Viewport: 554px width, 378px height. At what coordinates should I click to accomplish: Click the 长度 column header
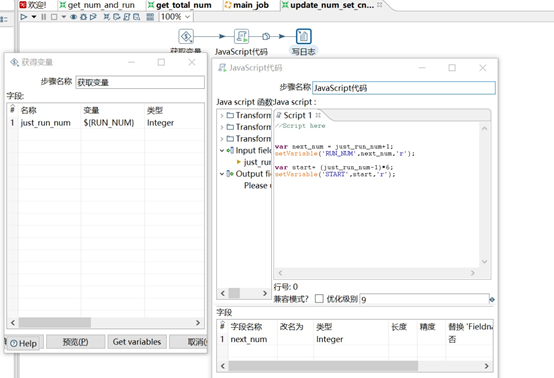pyautogui.click(x=402, y=327)
